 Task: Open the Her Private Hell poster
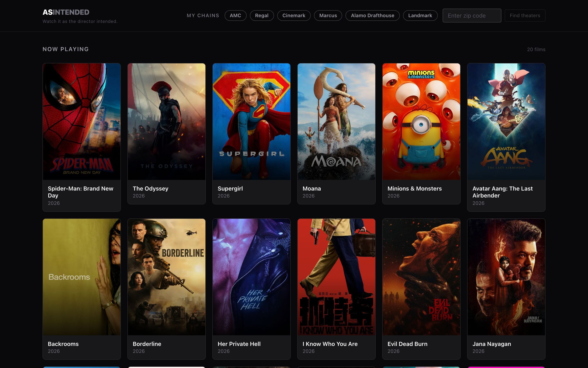[x=252, y=277]
